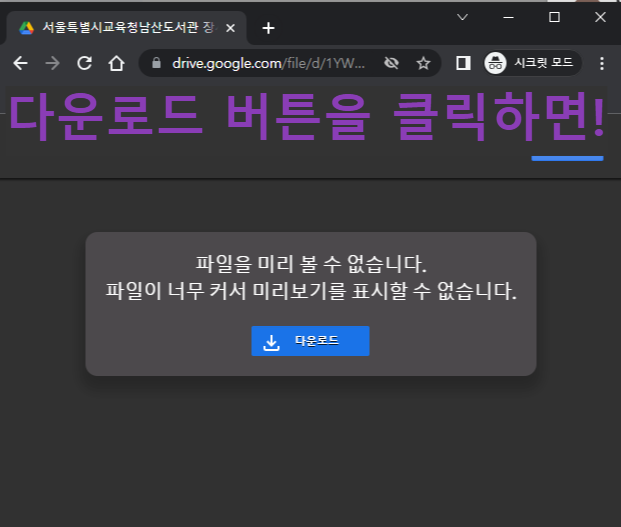Image resolution: width=621 pixels, height=527 pixels.
Task: Bookmark this page with star icon
Action: (x=423, y=63)
